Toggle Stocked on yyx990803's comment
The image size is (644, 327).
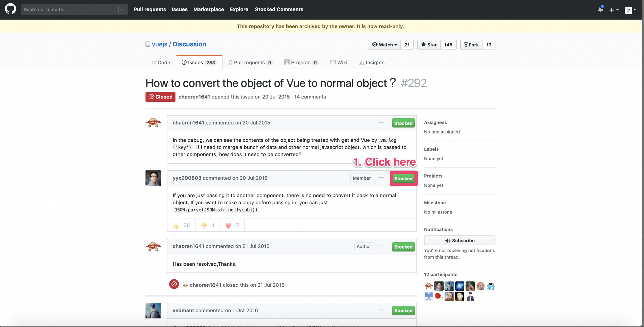point(403,179)
